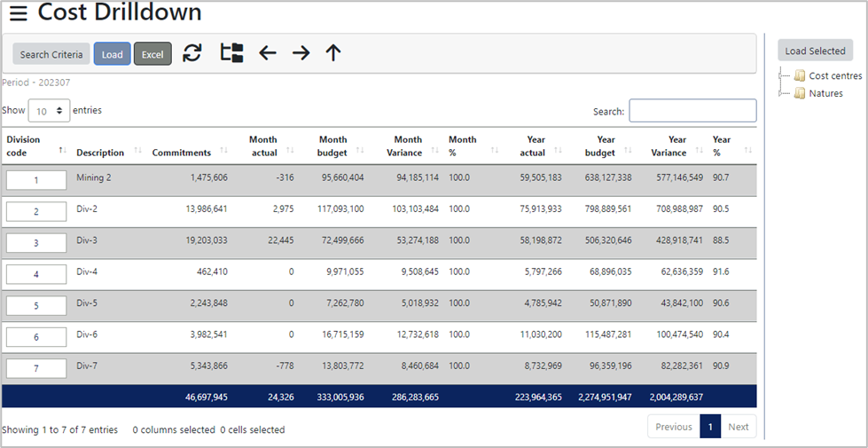This screenshot has height=448, width=868.
Task: Select commitments value 13,986,641
Action: click(207, 208)
